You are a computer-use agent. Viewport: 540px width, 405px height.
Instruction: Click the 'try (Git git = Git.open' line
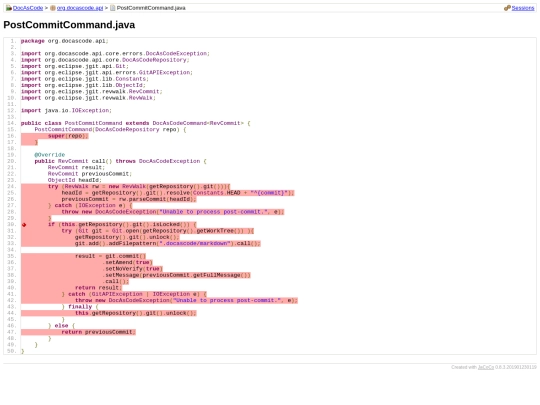(x=157, y=231)
